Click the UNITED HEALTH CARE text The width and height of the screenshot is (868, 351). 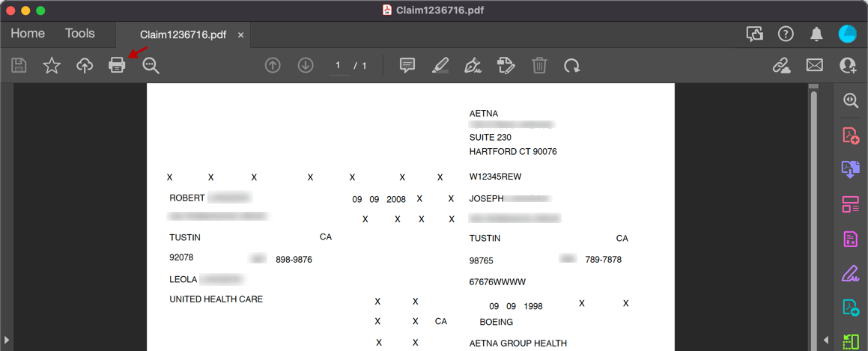[x=216, y=299]
